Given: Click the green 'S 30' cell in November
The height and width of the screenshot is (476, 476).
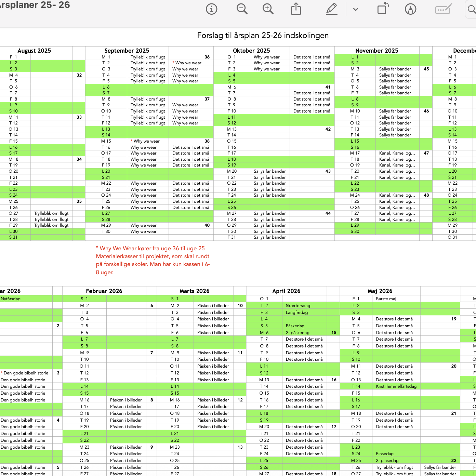Looking at the screenshot, I should click(355, 232).
